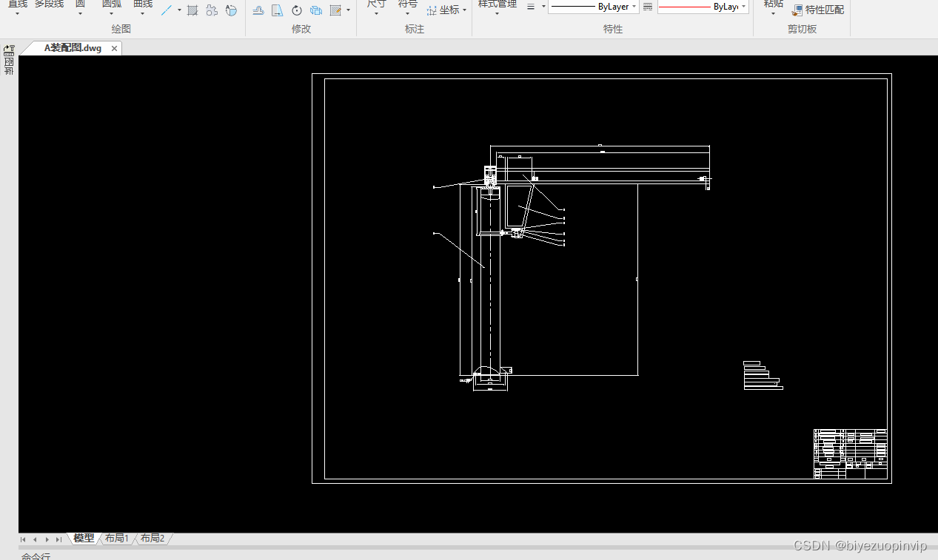Activate the 圆弧 arc tool
This screenshot has width=938, height=560.
[112, 4]
